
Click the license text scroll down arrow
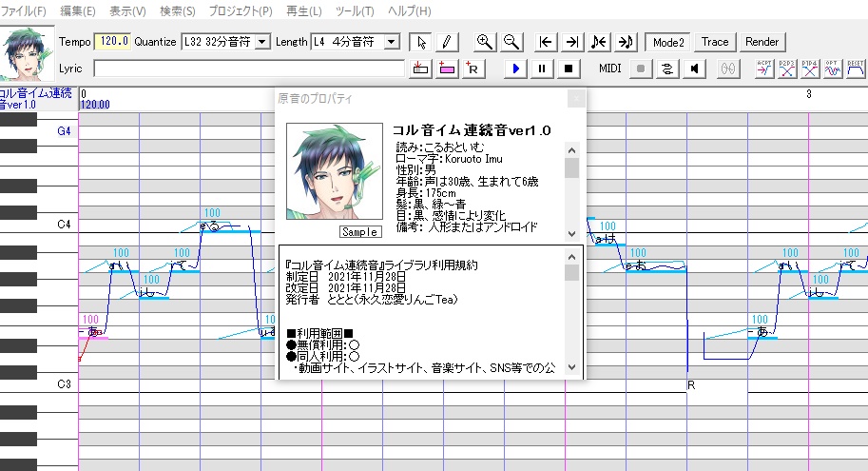[x=571, y=367]
